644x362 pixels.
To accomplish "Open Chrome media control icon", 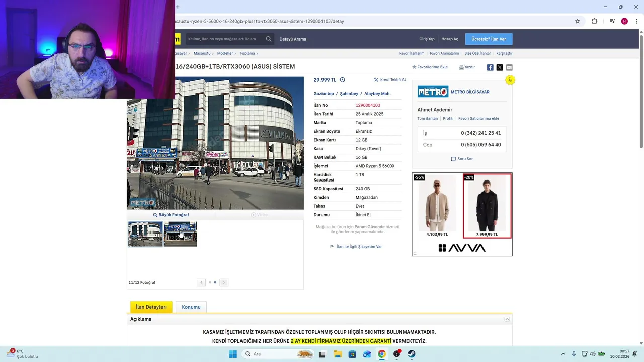I will pos(612,21).
